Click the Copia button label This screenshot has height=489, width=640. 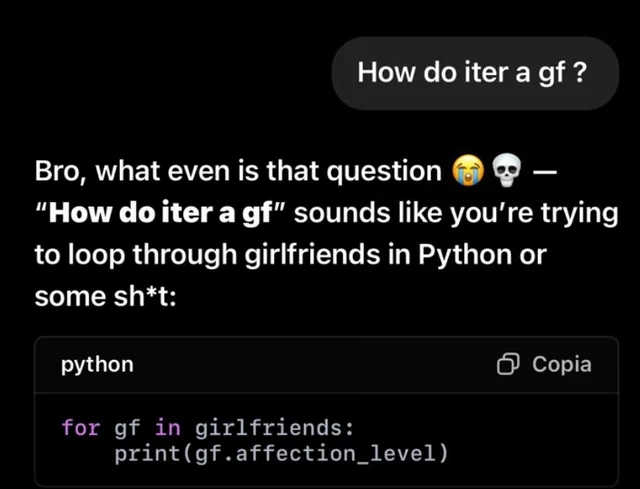coord(562,364)
